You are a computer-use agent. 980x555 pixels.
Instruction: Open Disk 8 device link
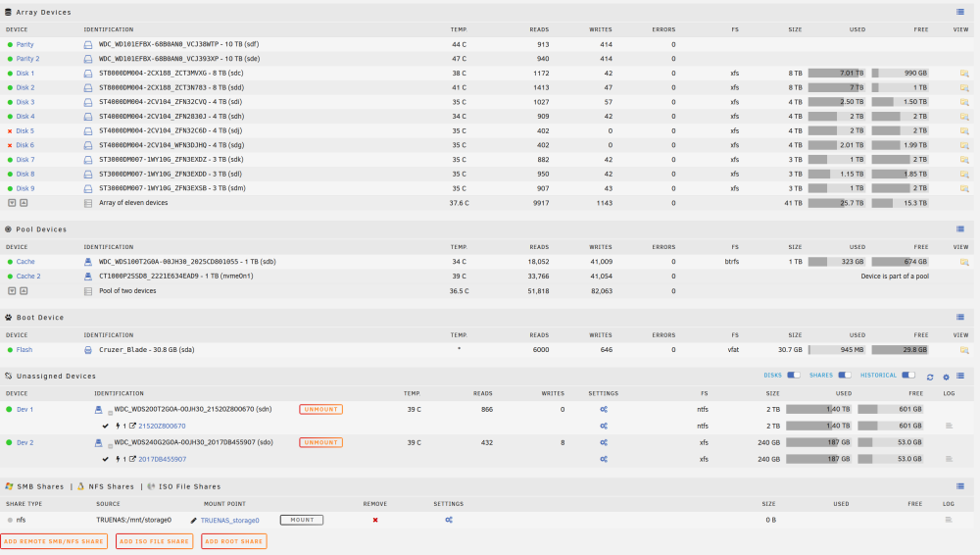tap(25, 174)
